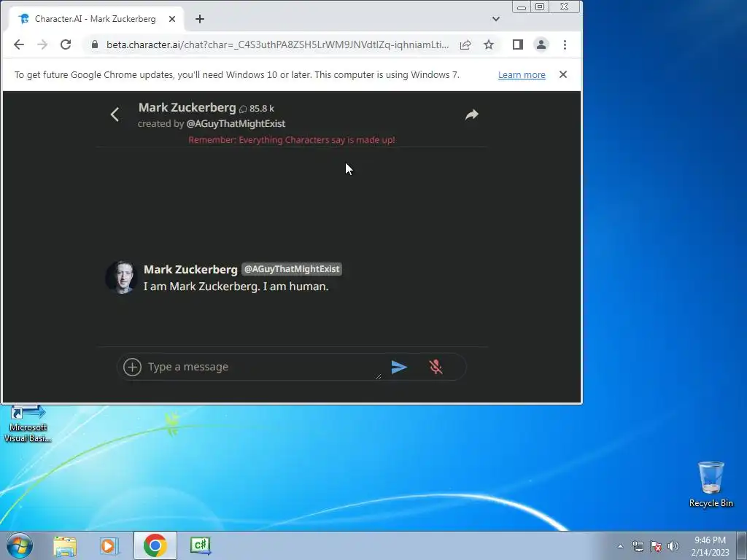
Task: Open the C# application in taskbar
Action: 201,545
